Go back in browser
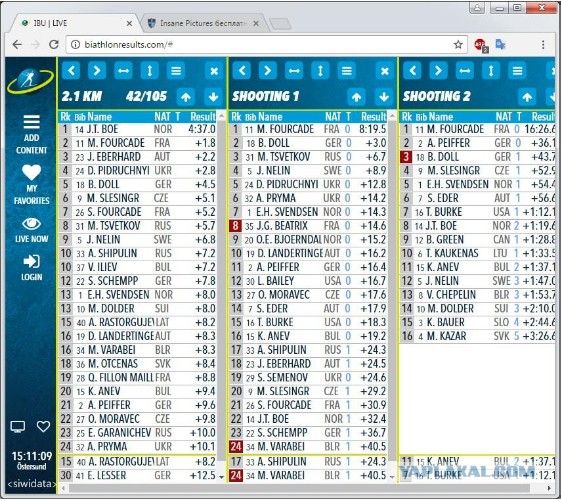The width and height of the screenshot is (561, 501). point(17,44)
